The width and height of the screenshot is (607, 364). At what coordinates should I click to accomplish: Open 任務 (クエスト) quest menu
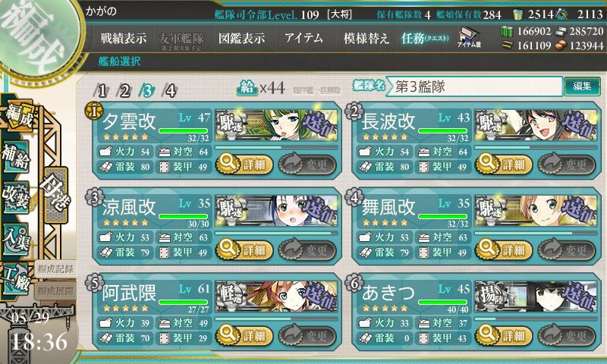click(x=425, y=38)
